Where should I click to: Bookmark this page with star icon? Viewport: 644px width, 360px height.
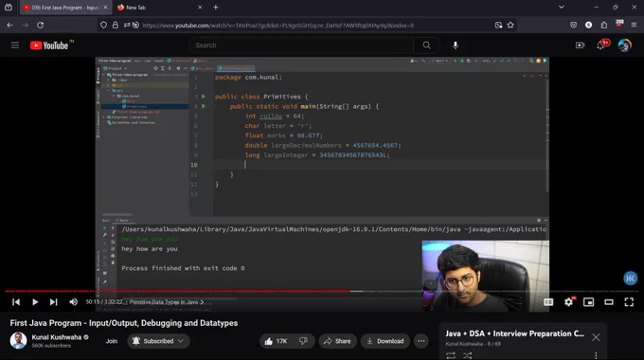[x=510, y=25]
